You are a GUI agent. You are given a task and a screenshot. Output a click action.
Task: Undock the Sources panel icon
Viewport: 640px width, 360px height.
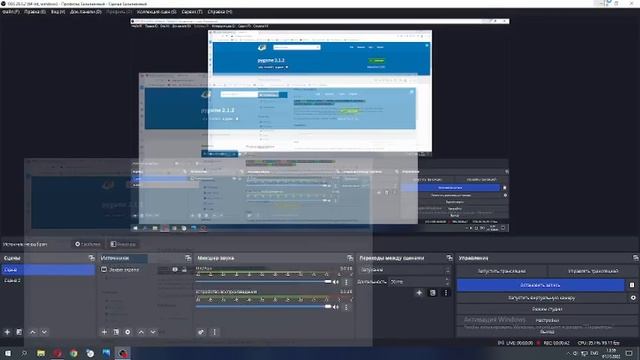pos(188,258)
